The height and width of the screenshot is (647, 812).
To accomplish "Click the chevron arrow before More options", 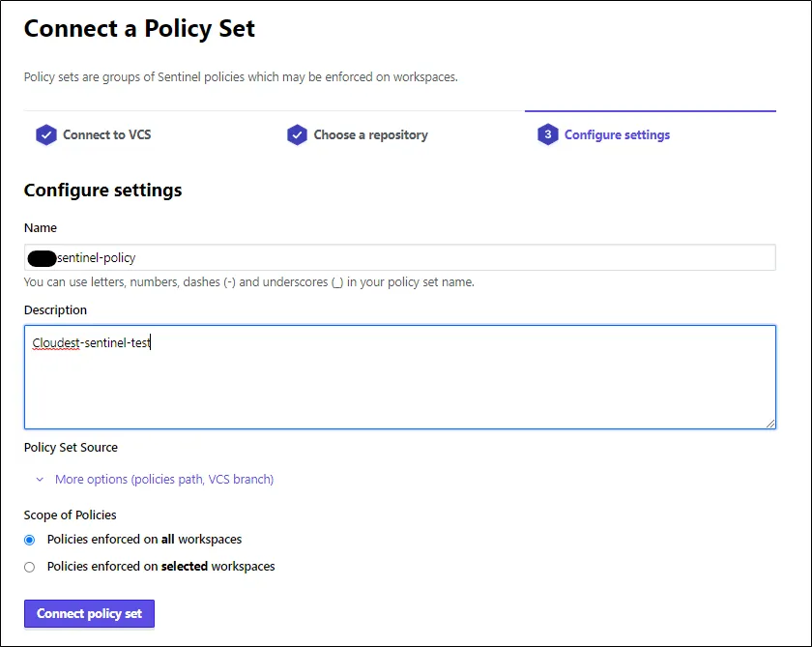I will [x=40, y=480].
